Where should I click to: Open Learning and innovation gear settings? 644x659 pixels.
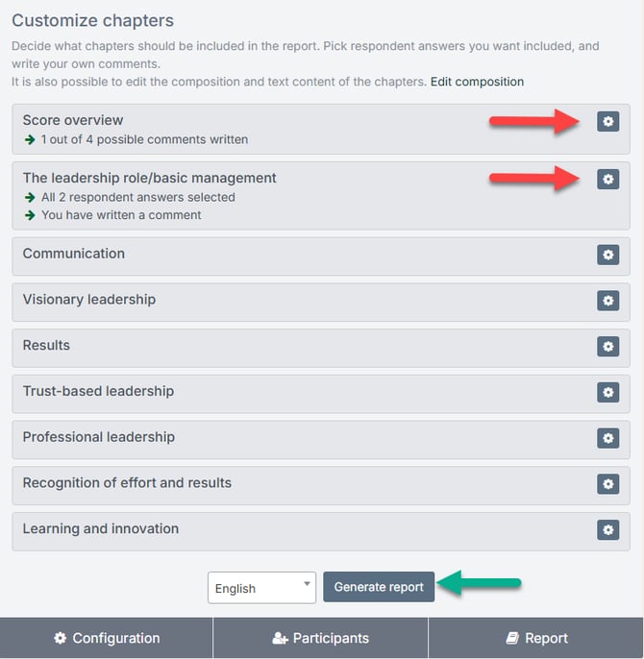[607, 529]
